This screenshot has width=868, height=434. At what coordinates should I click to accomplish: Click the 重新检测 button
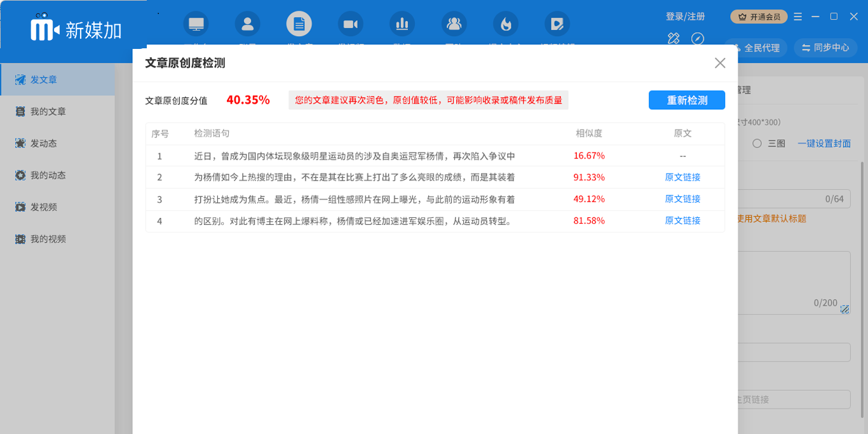pyautogui.click(x=686, y=100)
